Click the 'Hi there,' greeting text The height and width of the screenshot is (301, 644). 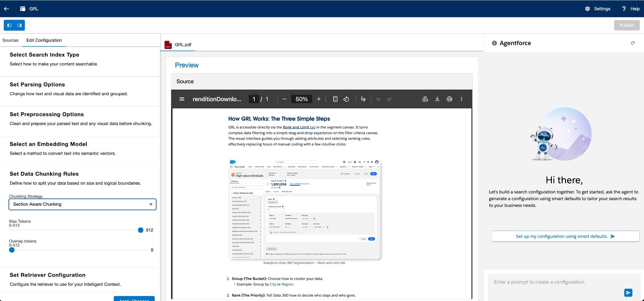pyautogui.click(x=564, y=180)
